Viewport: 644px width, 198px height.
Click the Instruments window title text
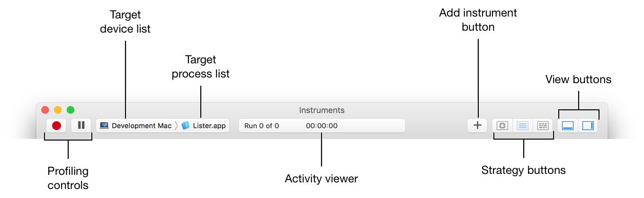[322, 110]
